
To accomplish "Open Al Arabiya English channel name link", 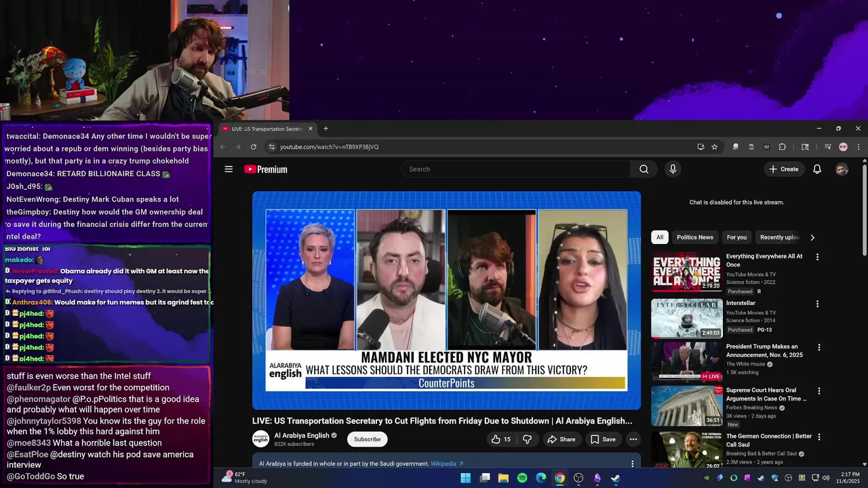I will coord(302,435).
